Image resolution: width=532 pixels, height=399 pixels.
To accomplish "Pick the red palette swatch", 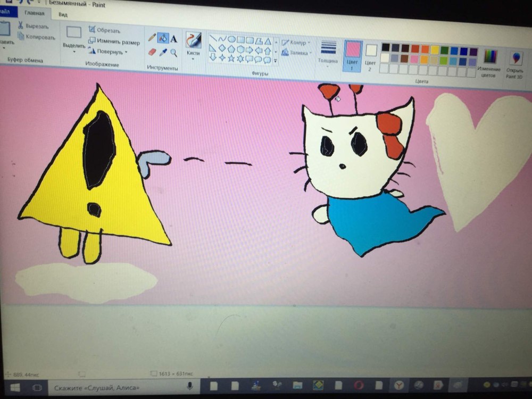I will (x=415, y=49).
